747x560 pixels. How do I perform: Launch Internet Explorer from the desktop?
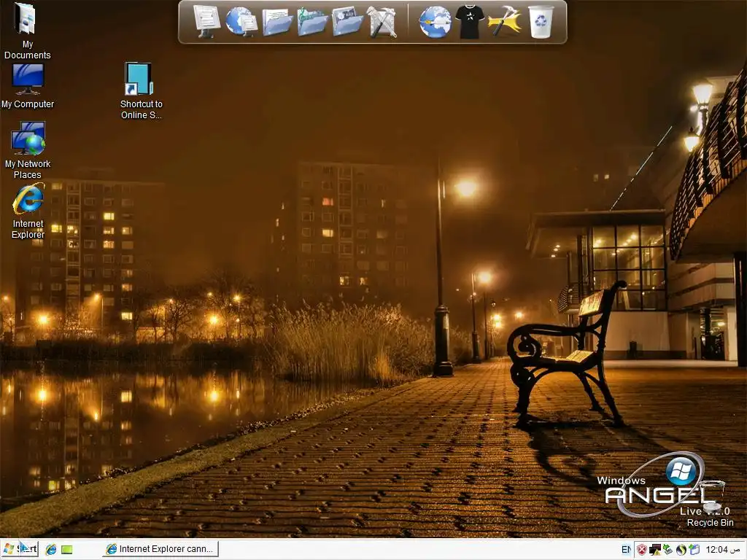pos(28,211)
